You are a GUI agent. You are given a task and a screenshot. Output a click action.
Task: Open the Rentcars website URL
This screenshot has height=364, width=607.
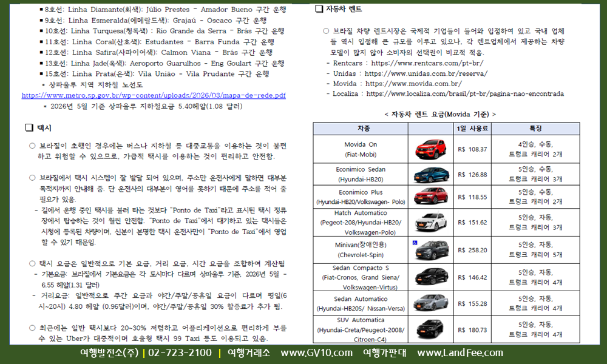pyautogui.click(x=427, y=63)
